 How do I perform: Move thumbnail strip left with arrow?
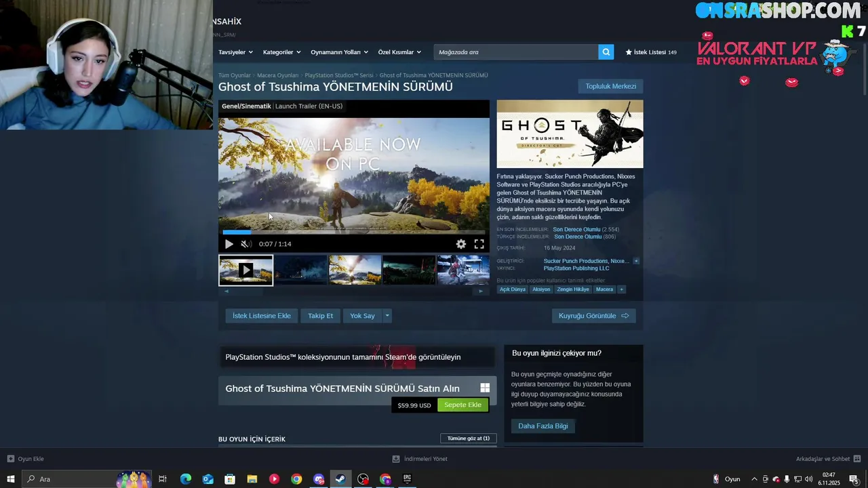[226, 291]
